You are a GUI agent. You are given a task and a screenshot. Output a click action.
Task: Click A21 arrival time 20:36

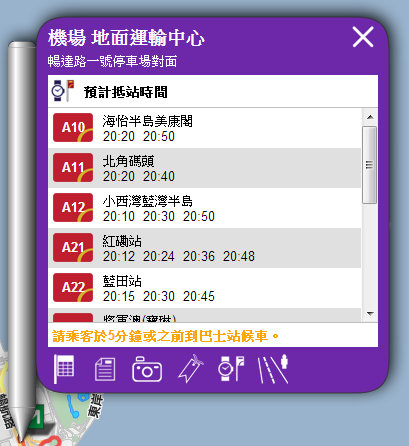[x=199, y=257]
